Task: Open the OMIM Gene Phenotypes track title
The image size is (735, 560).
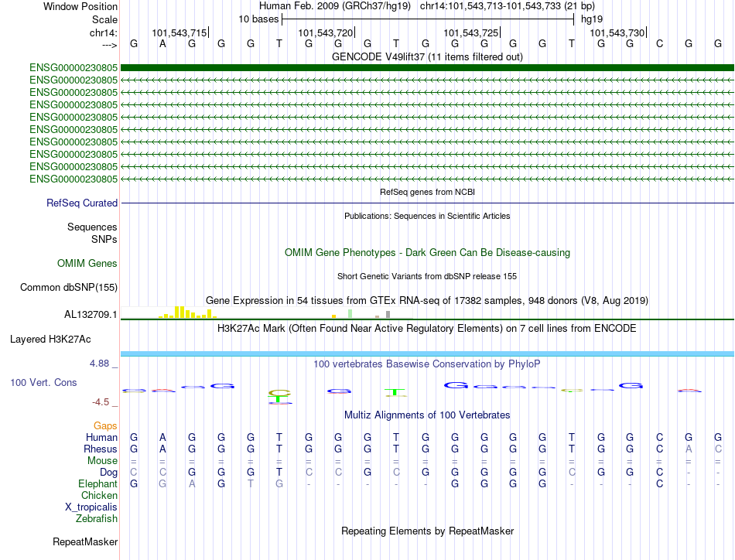Action: click(x=427, y=253)
